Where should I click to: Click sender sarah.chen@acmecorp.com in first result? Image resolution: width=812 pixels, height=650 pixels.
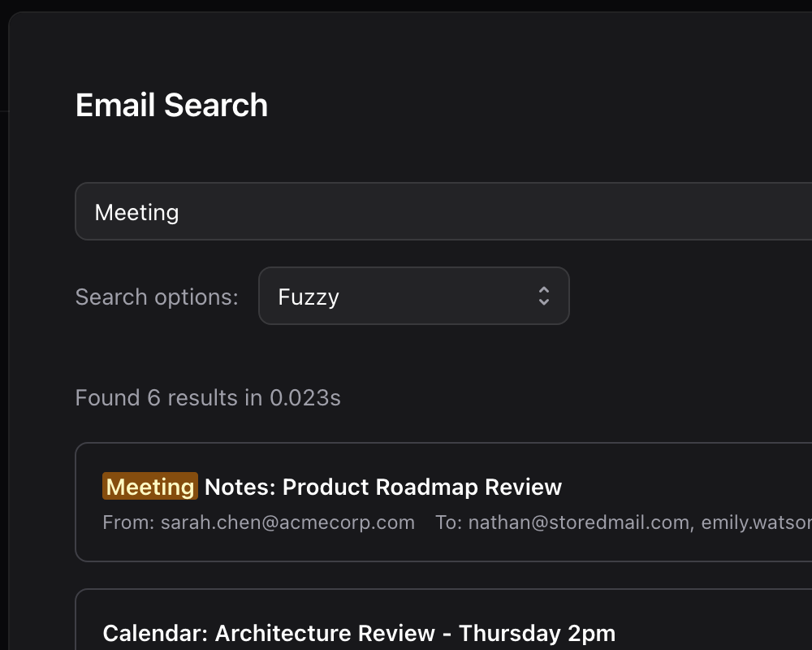[x=287, y=522]
